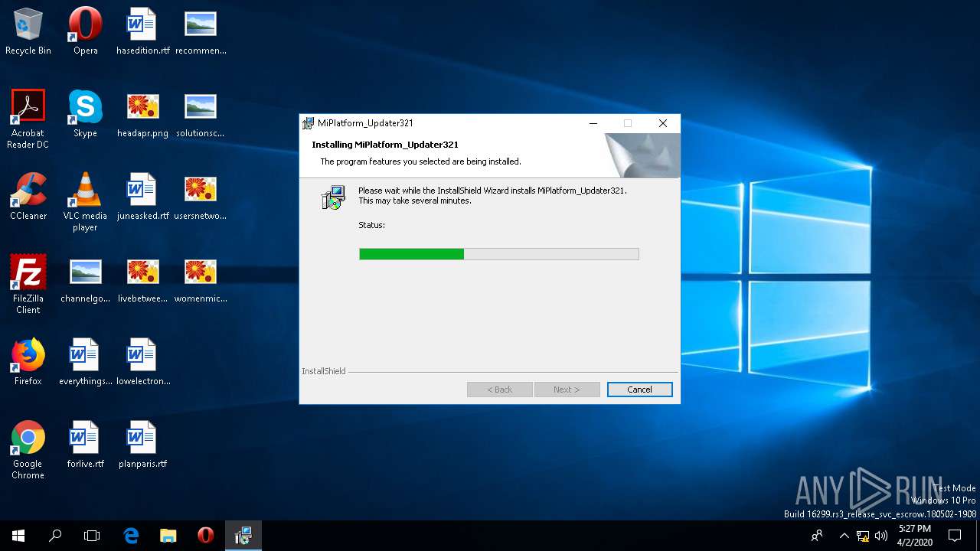
Task: Open the Google Chrome shortcut
Action: click(x=28, y=450)
